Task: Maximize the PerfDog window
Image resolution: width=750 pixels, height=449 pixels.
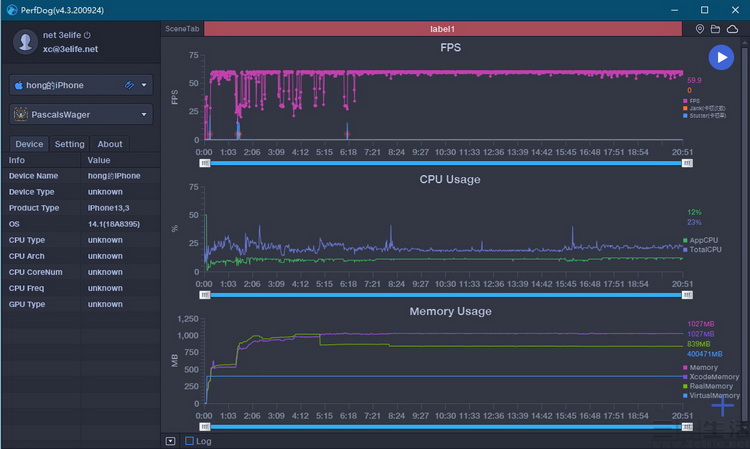Action: tap(705, 10)
